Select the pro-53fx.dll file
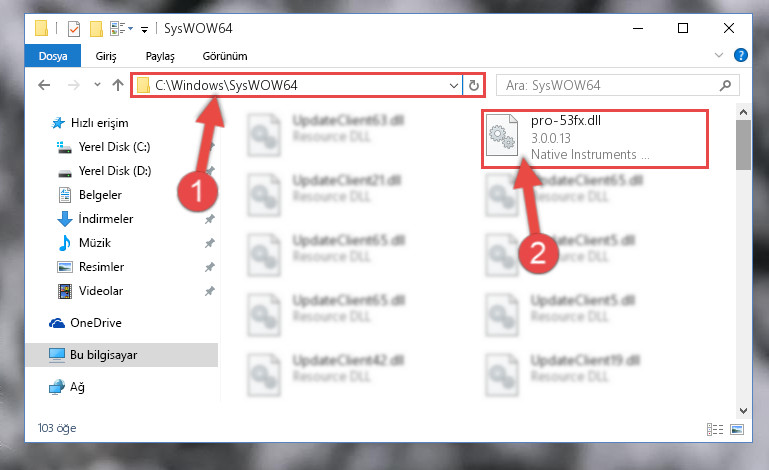Screen dimensions: 769x470 click(595, 139)
